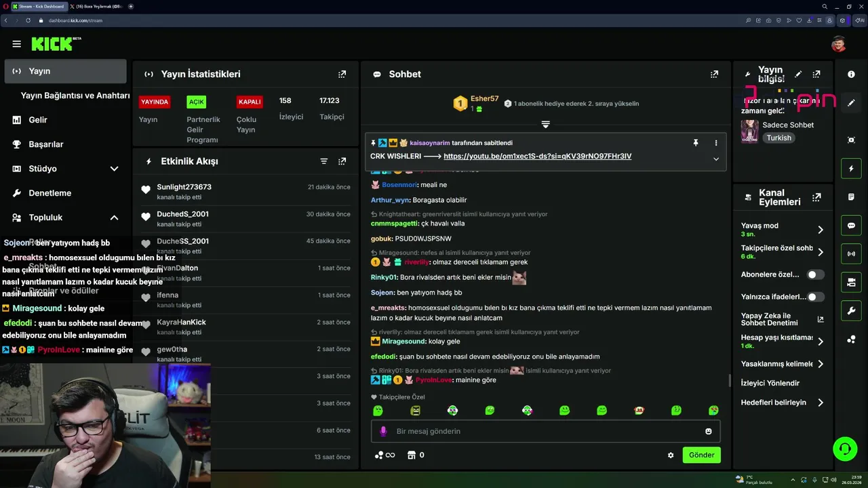
Task: Click the broadcast signal icon in right sidebar
Action: point(851,254)
